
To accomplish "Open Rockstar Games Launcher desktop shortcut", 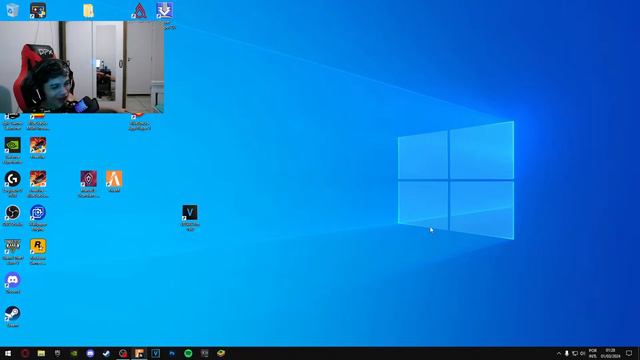I will coord(38,251).
